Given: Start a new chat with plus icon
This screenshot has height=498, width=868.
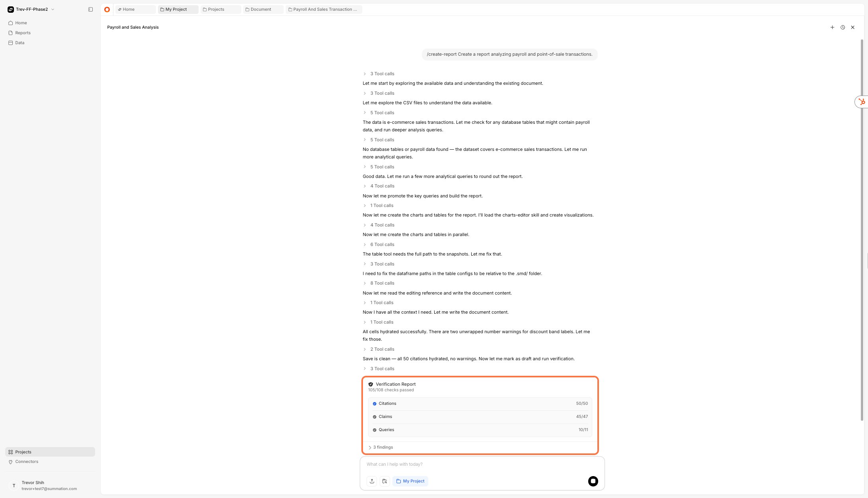Looking at the screenshot, I should click(x=832, y=27).
